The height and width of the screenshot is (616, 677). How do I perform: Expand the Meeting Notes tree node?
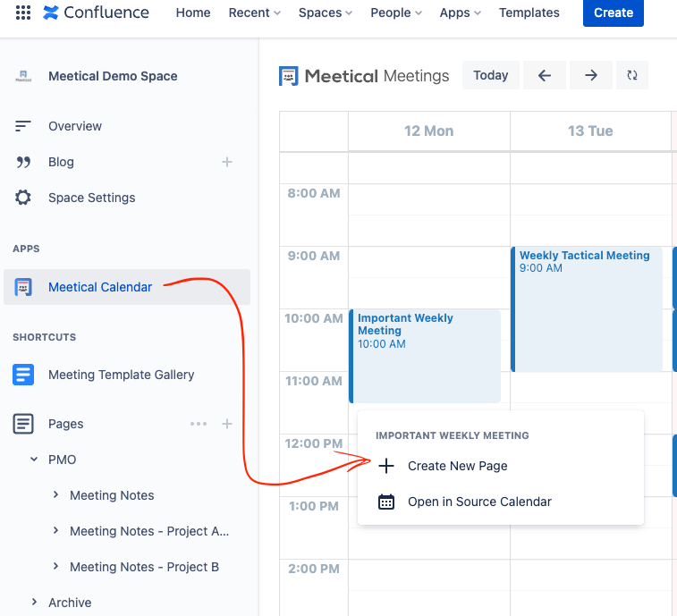[55, 494]
